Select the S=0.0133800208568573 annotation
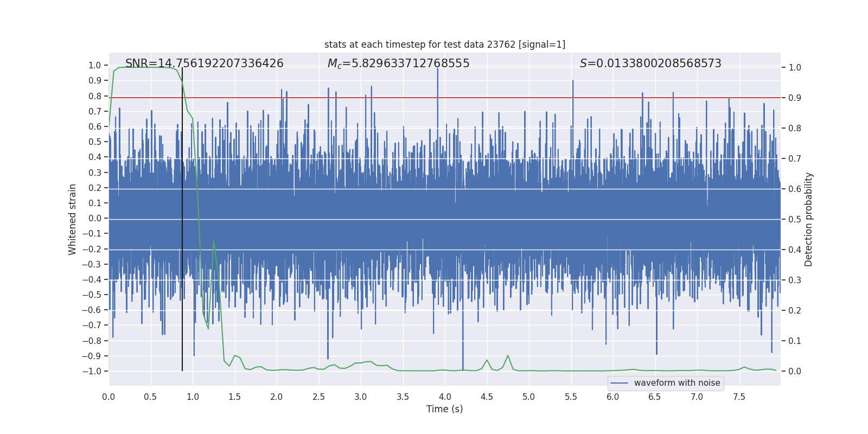This screenshot has height=434, width=868. click(650, 63)
